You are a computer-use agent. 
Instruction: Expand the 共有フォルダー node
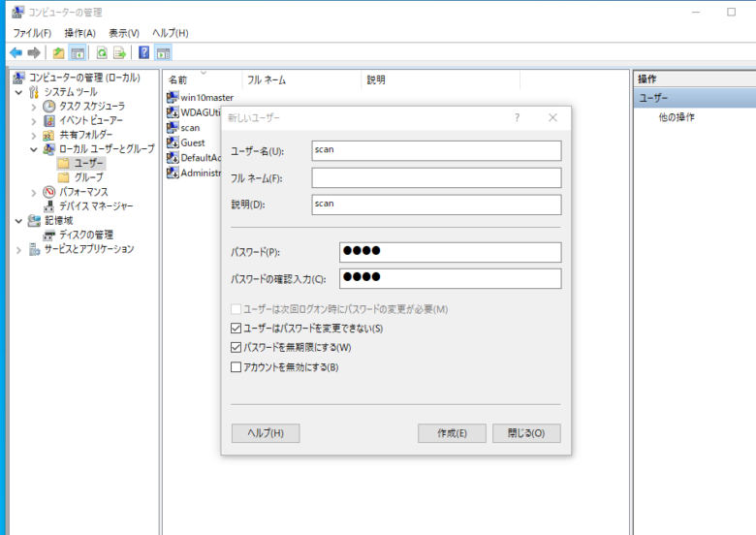[33, 136]
